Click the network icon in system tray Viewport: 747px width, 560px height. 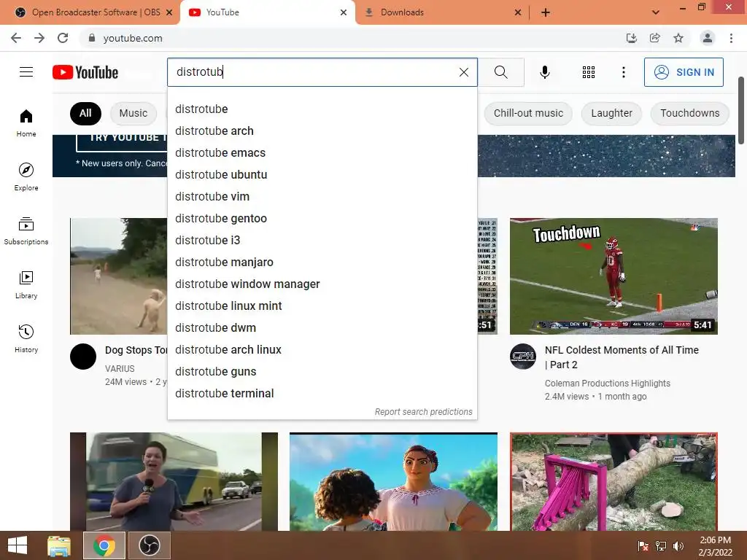661,545
